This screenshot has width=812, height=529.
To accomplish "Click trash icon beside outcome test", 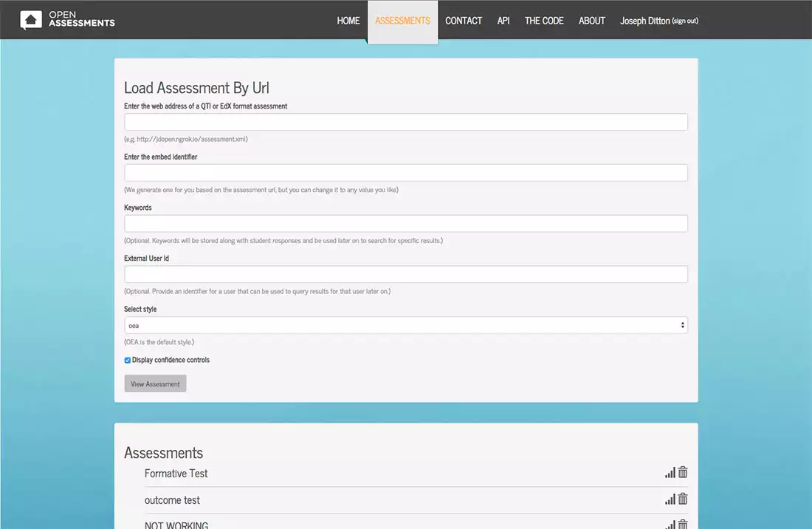I will pos(683,499).
